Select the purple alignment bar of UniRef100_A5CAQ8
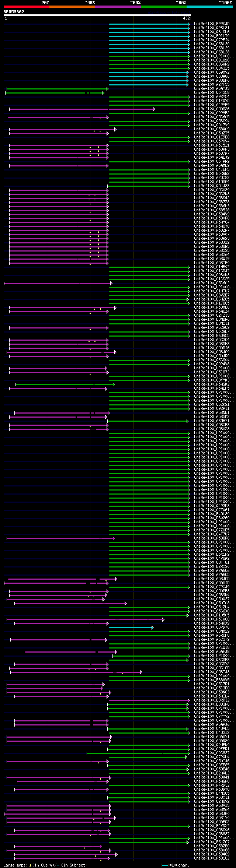Image resolution: width=236 pixels, height=868 pixels. tap(86, 619)
